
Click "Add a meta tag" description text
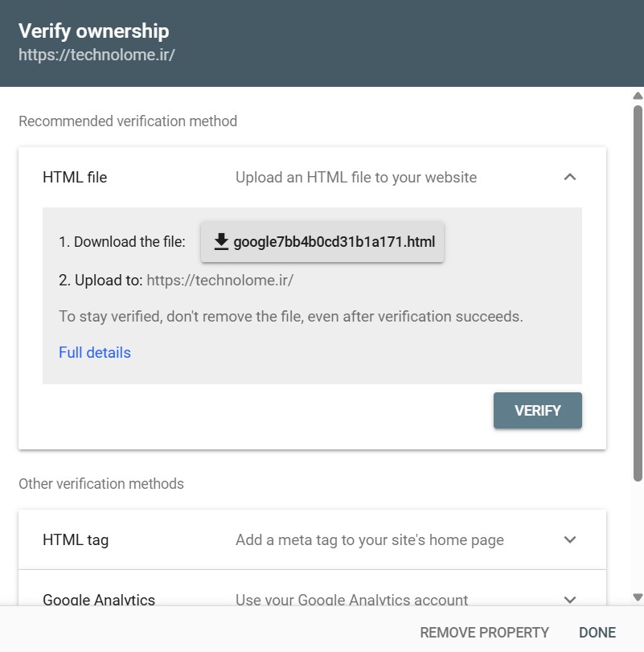tap(370, 540)
